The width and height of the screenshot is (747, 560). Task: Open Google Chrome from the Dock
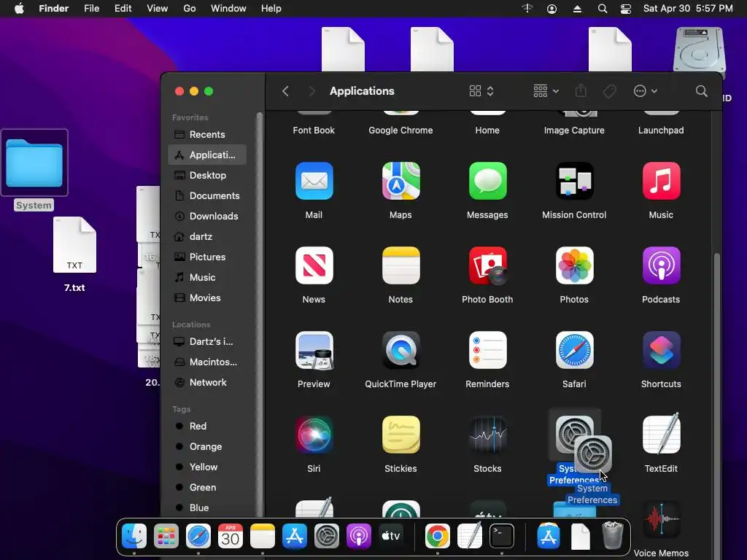[x=438, y=536]
